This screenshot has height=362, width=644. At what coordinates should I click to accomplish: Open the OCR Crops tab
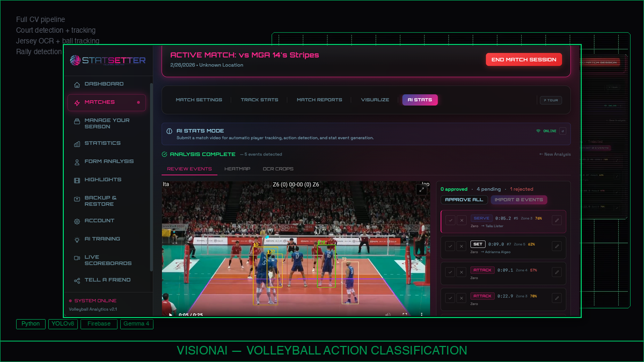(278, 168)
